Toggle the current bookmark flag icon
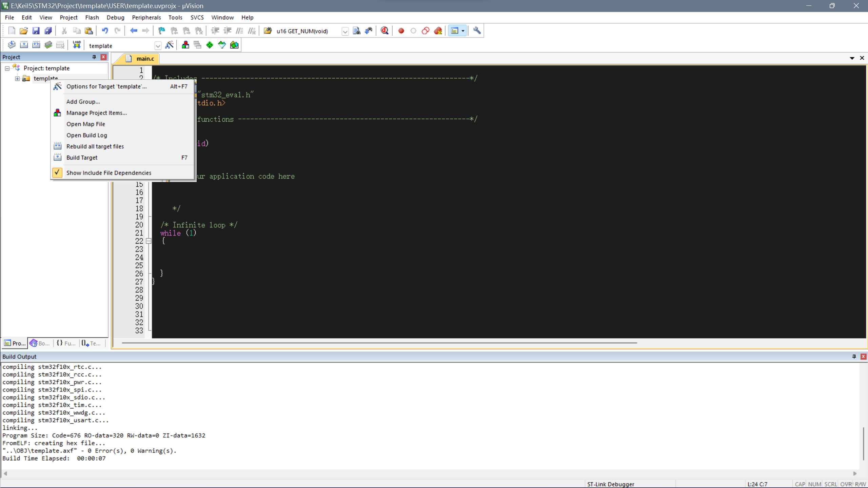This screenshot has height=488, width=868. coord(161,30)
